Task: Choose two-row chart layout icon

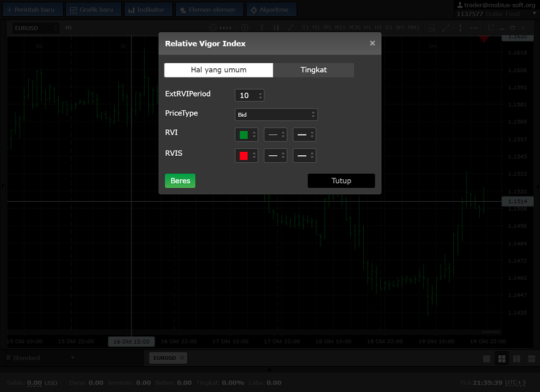Action: click(x=531, y=359)
